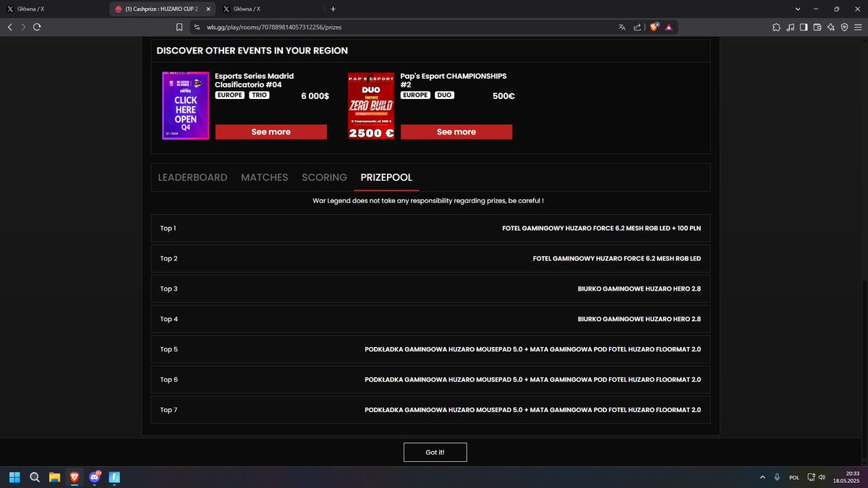Click the Got it! button
868x488 pixels.
tap(435, 452)
